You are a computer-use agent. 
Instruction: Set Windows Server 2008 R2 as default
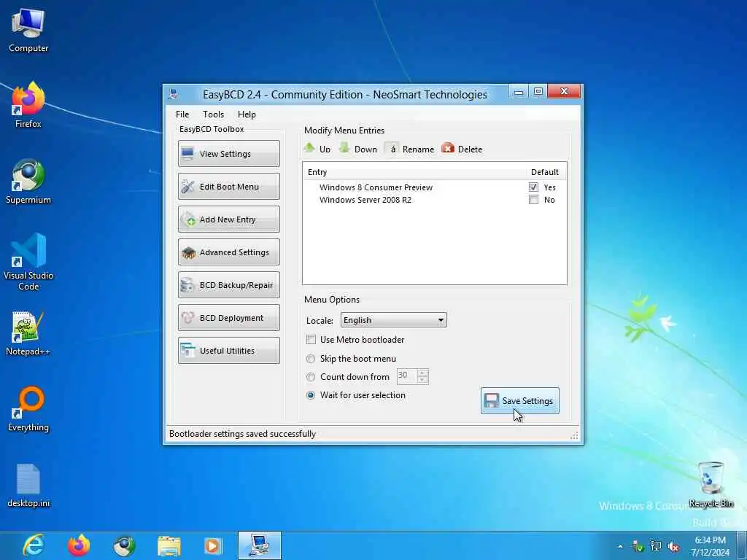pos(533,200)
